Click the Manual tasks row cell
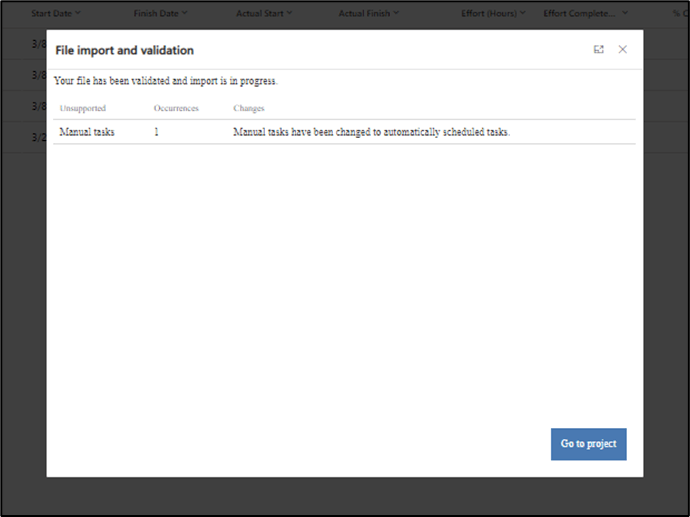The image size is (690, 517). (86, 132)
